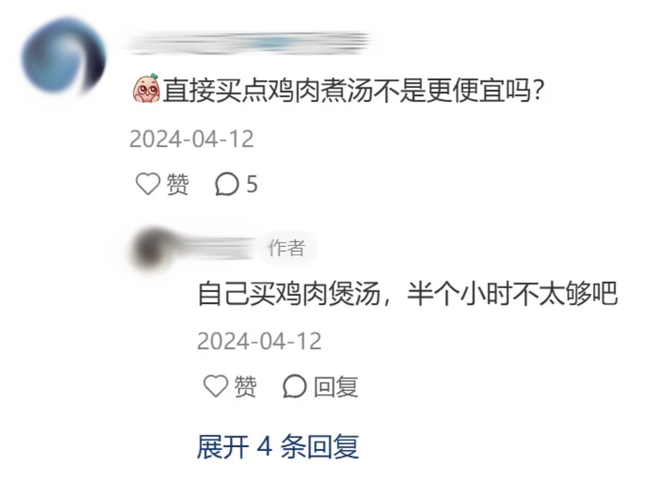Click reply text 自己买鸡肉煲汤,半个小时不太够吧
Image resolution: width=660 pixels, height=488 pixels.
407,293
